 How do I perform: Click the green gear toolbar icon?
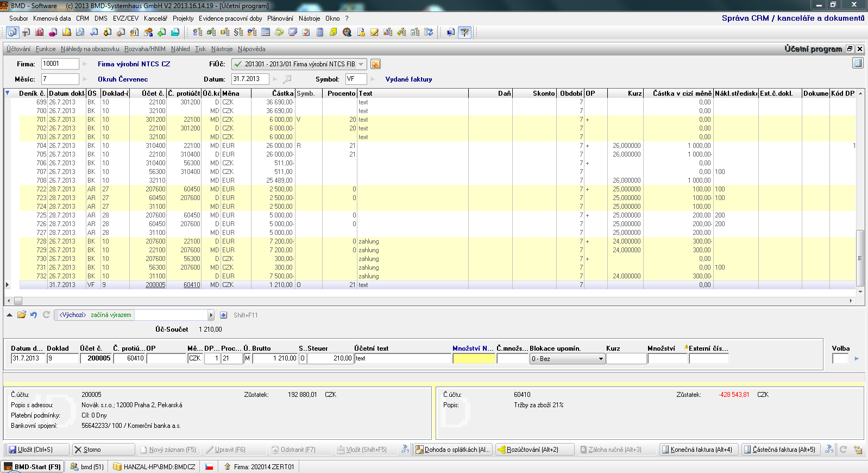(x=162, y=32)
